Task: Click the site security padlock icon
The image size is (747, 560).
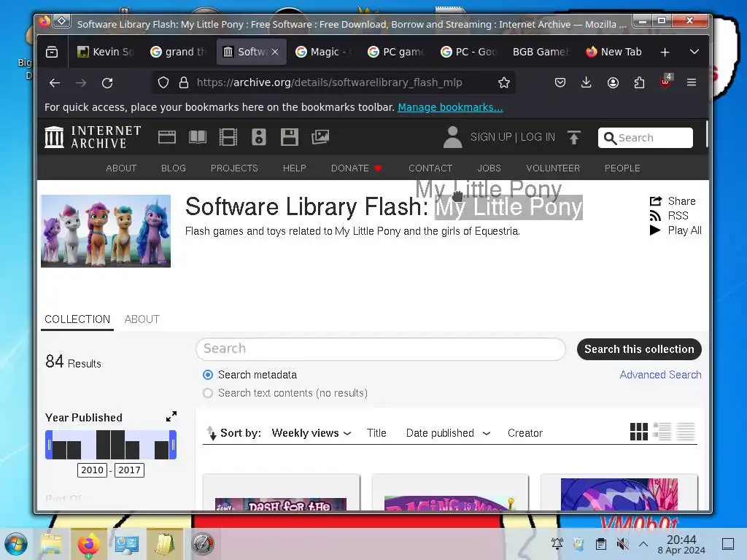Action: tap(183, 83)
